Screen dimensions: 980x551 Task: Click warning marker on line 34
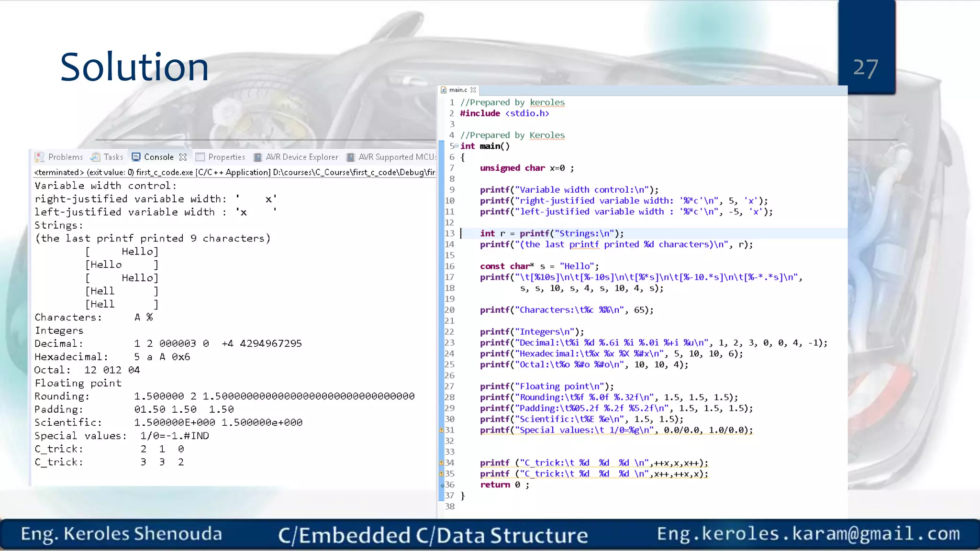(441, 463)
